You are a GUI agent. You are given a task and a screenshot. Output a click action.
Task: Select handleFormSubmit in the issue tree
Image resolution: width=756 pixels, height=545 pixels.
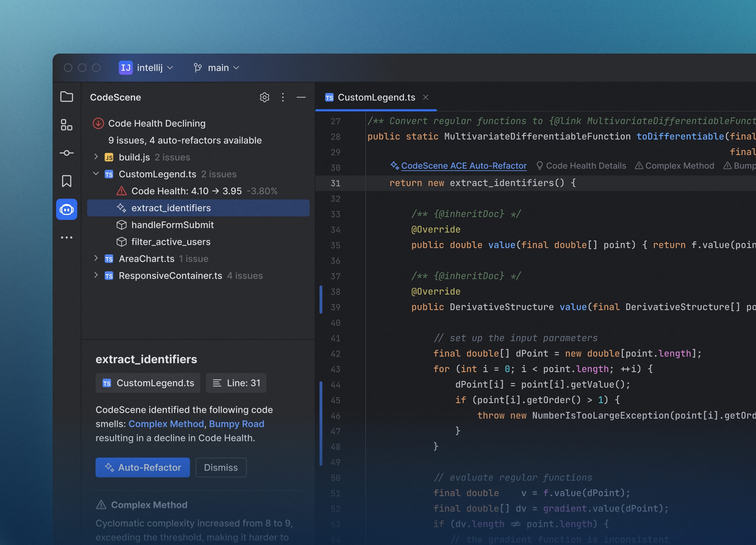(x=198, y=225)
